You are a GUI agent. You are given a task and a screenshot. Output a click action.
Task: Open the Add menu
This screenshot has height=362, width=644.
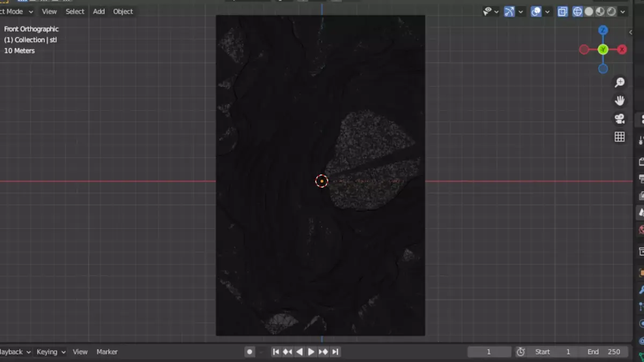[x=99, y=11]
